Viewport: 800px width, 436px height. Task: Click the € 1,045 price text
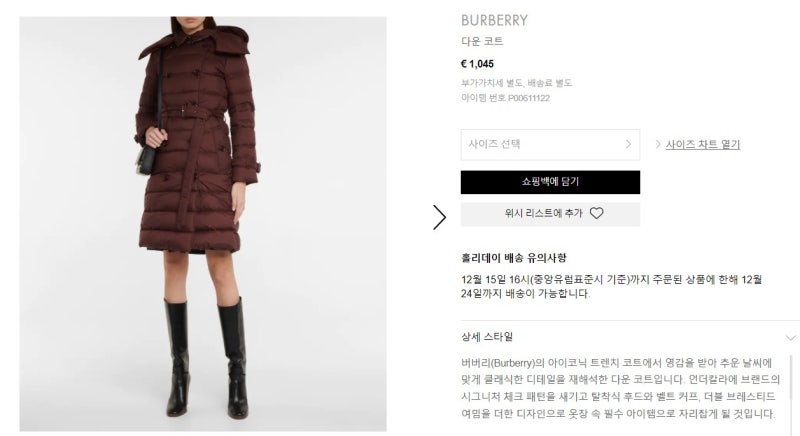[x=477, y=64]
